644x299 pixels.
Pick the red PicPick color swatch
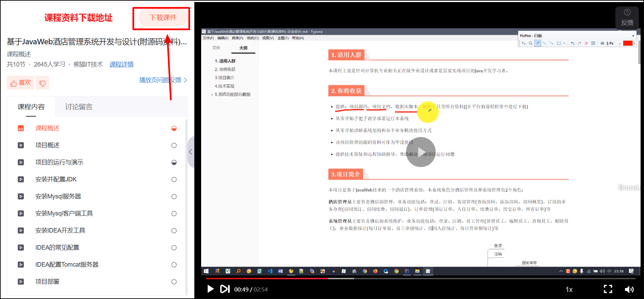628,43
